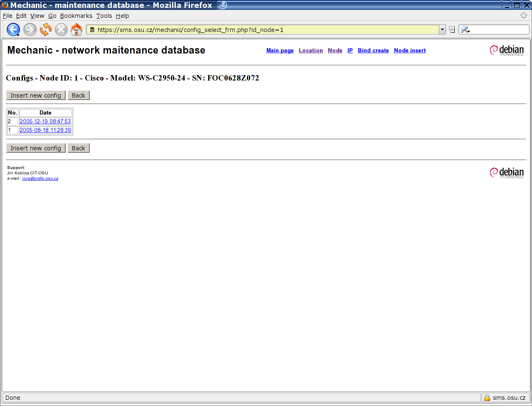Reload the page with the orange arrows
532x406 pixels.
[46, 29]
